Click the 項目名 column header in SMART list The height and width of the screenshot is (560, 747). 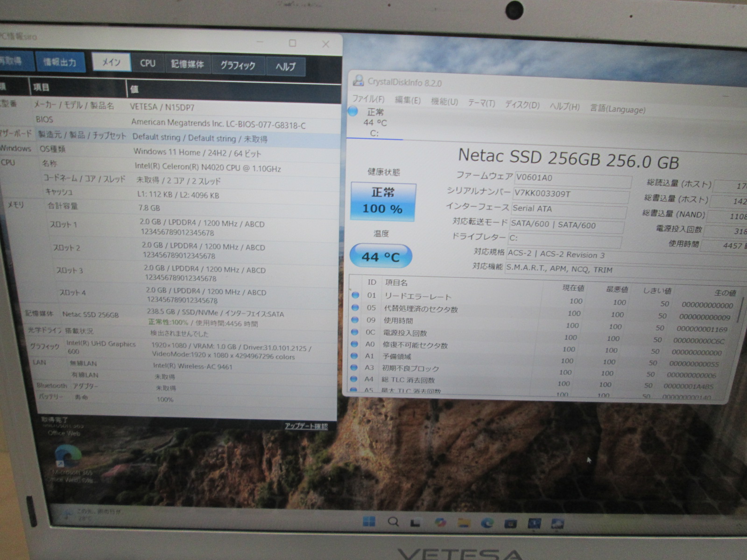tap(396, 282)
